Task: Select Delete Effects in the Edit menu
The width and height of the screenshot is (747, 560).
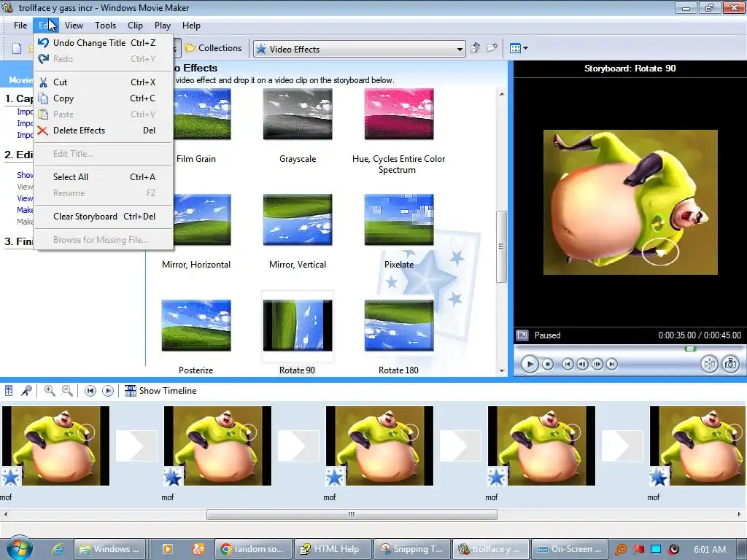Action: coord(104,131)
